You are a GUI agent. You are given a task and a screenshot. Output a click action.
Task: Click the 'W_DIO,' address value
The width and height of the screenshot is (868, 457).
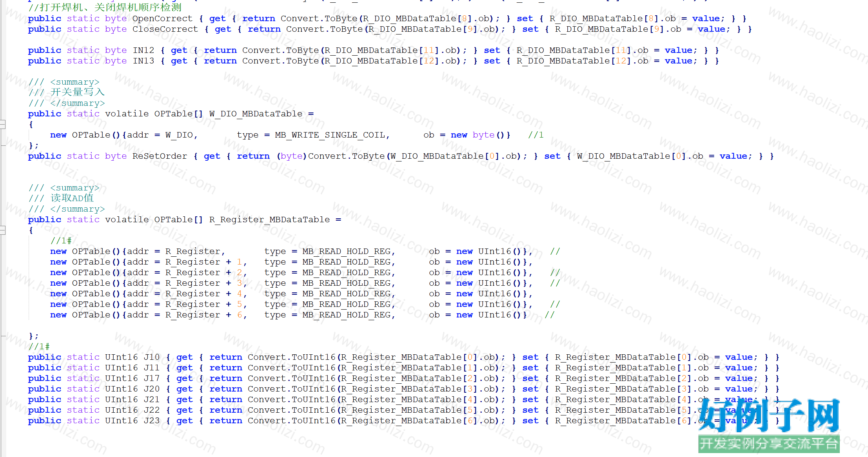pos(182,135)
